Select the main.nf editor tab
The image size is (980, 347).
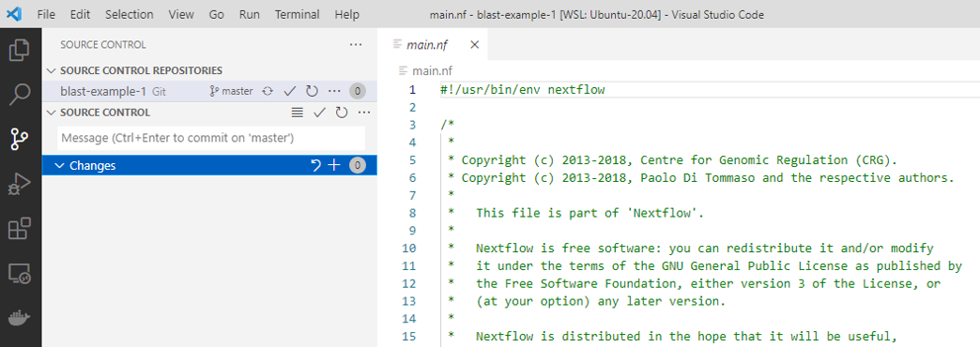click(432, 45)
